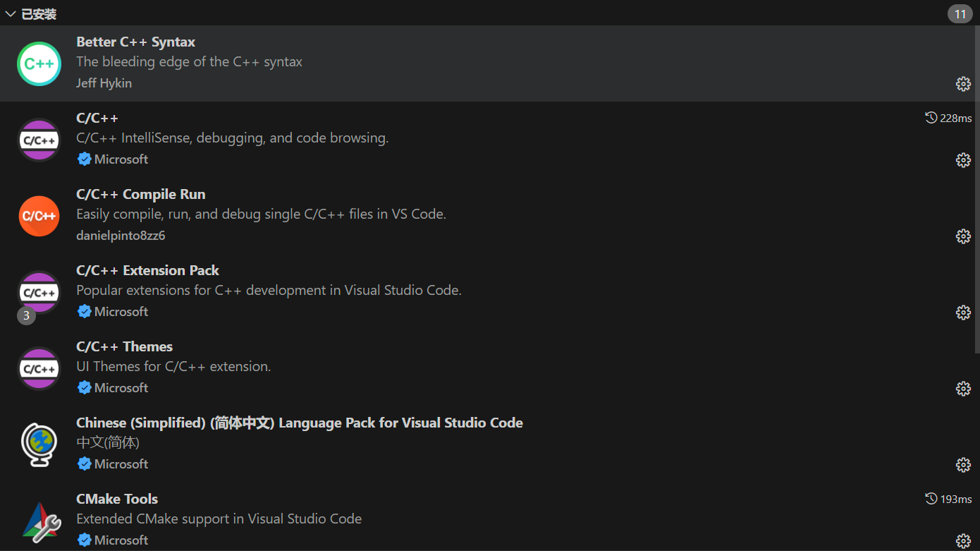Open manage gear for C/C++ extension

(963, 160)
